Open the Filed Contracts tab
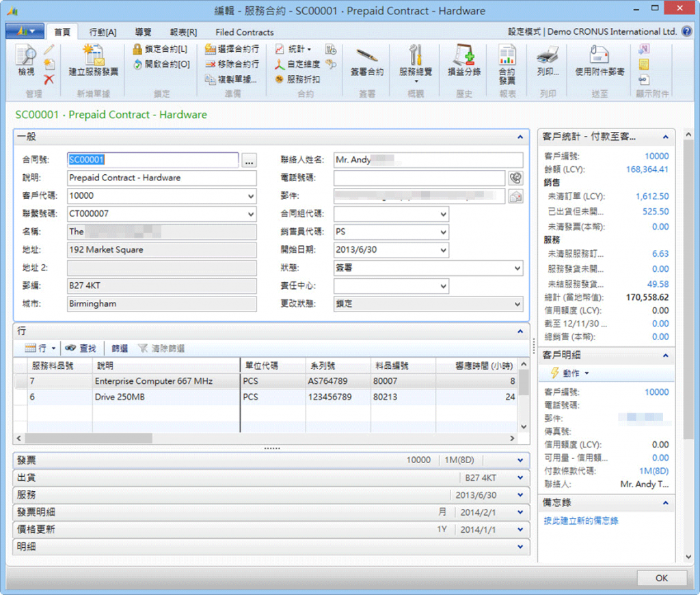Screen dimensions: 700x595 (x=244, y=32)
